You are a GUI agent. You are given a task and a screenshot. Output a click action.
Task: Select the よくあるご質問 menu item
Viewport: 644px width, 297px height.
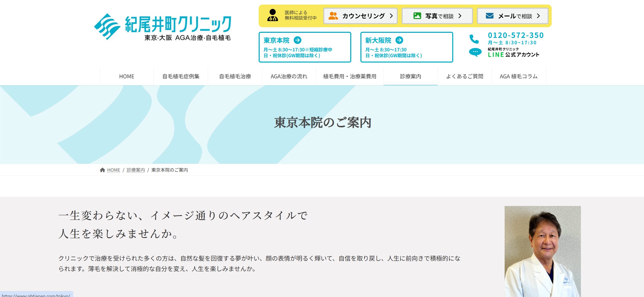464,76
